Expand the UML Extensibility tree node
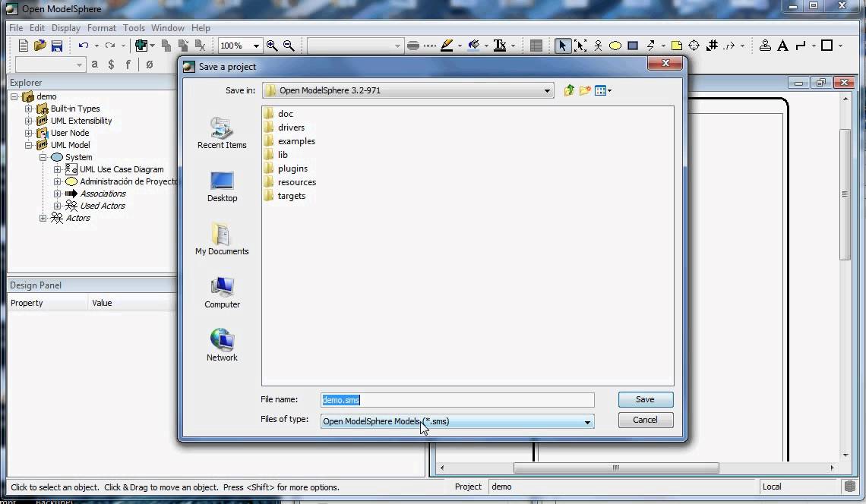Image resolution: width=866 pixels, height=504 pixels. tap(28, 121)
